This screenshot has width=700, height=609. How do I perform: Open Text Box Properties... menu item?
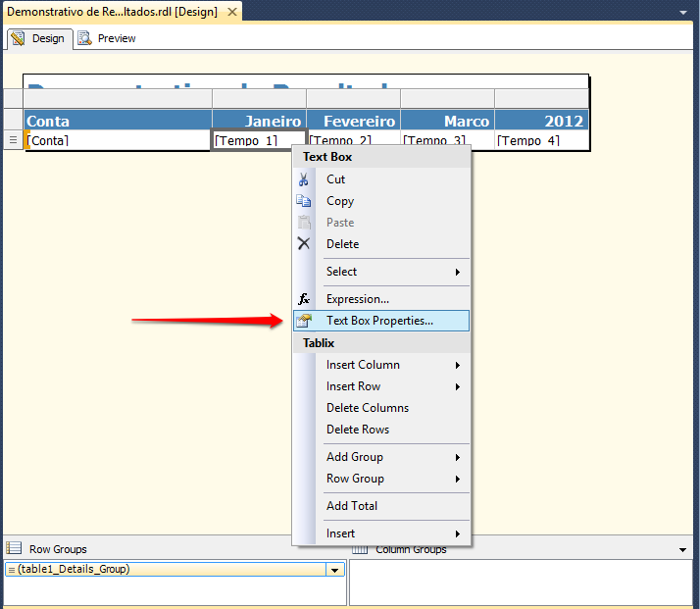pos(381,321)
